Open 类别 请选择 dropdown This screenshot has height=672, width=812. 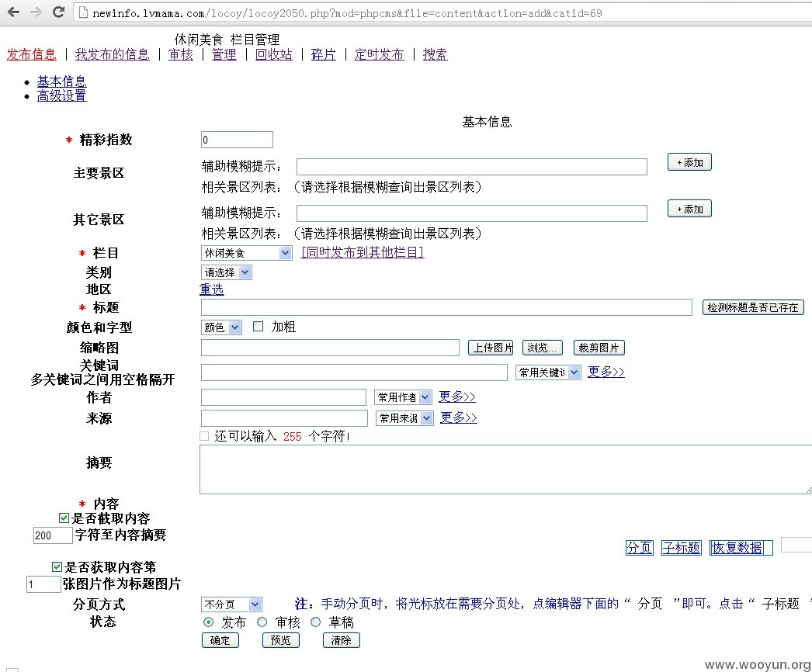click(x=227, y=272)
